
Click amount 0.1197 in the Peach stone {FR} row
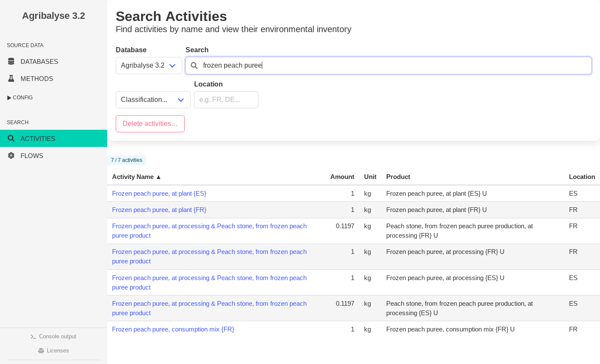[345, 226]
